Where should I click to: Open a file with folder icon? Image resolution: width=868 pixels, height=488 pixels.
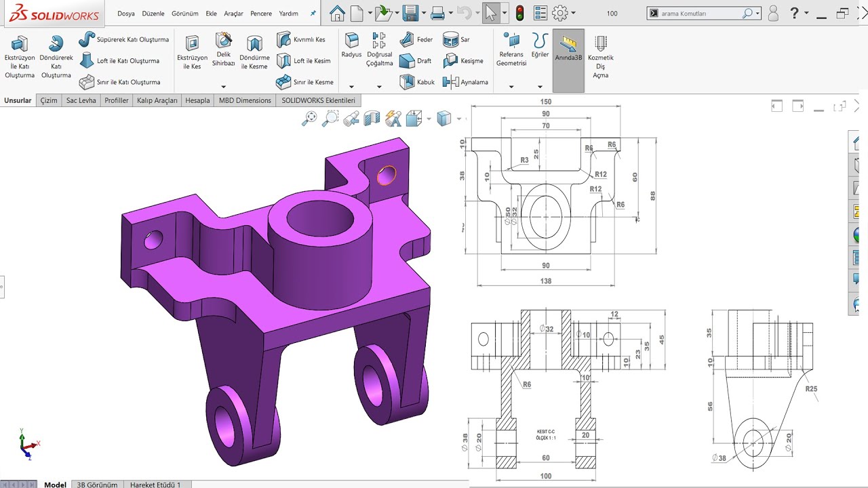383,13
